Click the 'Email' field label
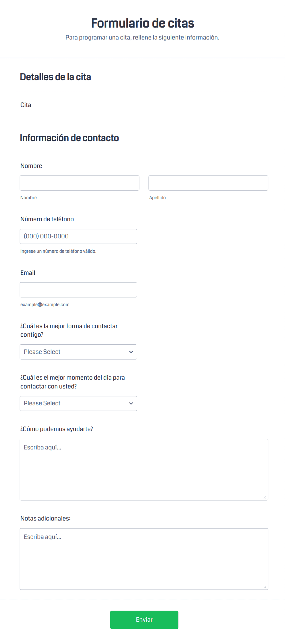The height and width of the screenshot is (644, 285). tap(28, 273)
